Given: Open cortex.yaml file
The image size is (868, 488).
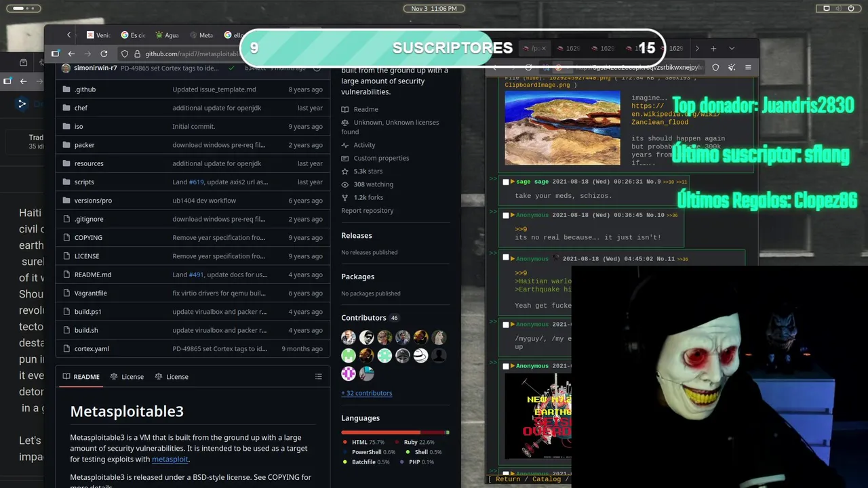Looking at the screenshot, I should click(92, 348).
